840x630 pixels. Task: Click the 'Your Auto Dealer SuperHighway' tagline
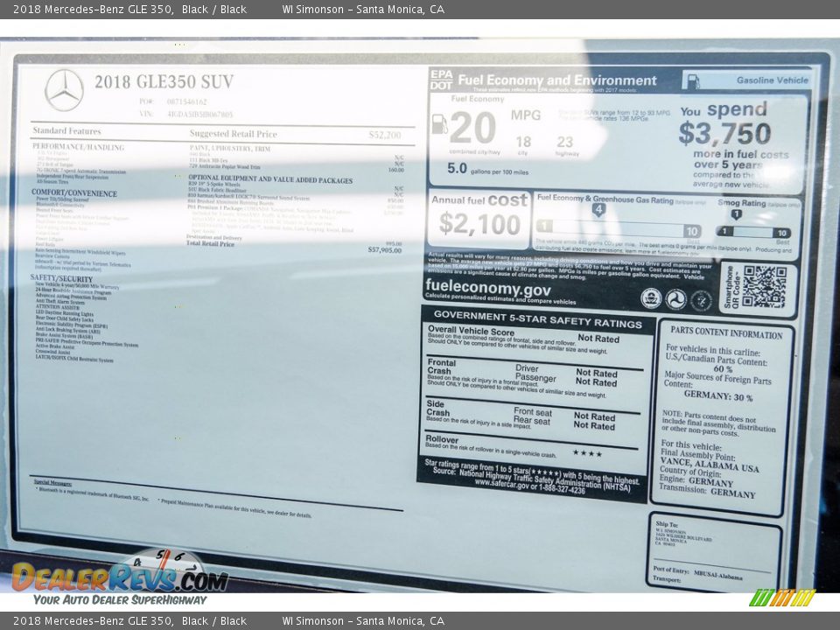coord(120,600)
